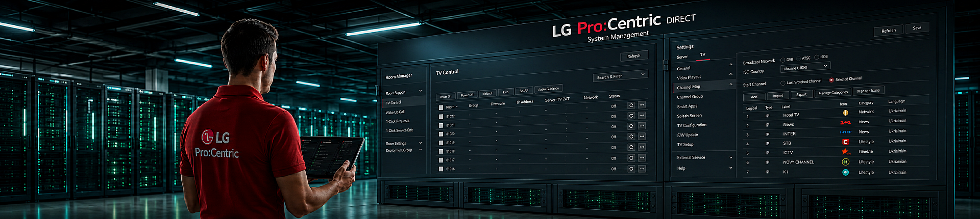980x219 pixels.
Task: Open 1-Click Requests in Room Manager
Action: tap(398, 121)
